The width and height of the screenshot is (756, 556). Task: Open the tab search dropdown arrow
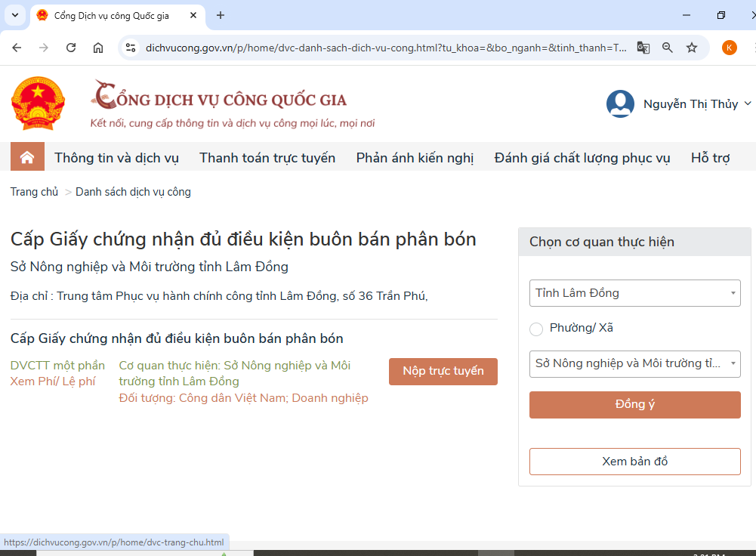15,15
